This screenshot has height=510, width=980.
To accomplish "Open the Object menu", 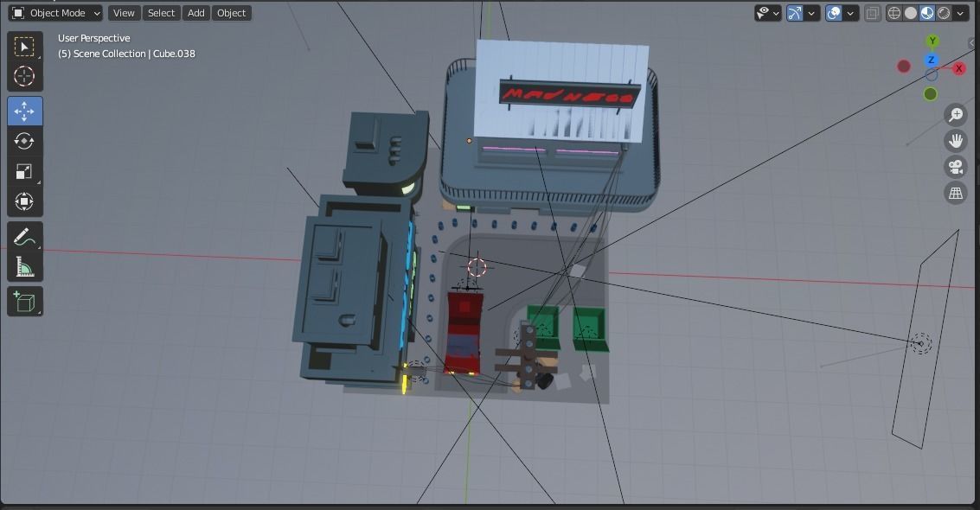I will [x=231, y=13].
